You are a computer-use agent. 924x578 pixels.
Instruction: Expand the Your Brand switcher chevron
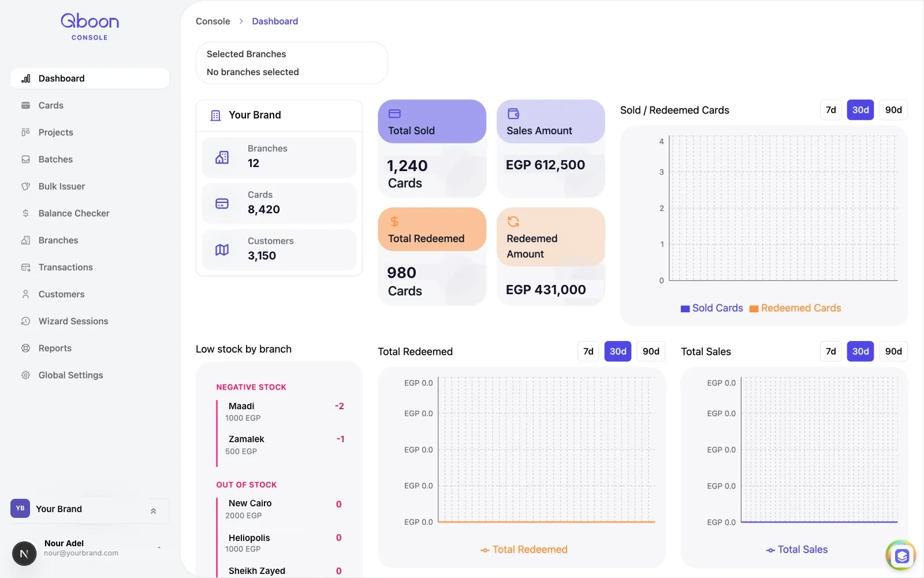point(153,511)
